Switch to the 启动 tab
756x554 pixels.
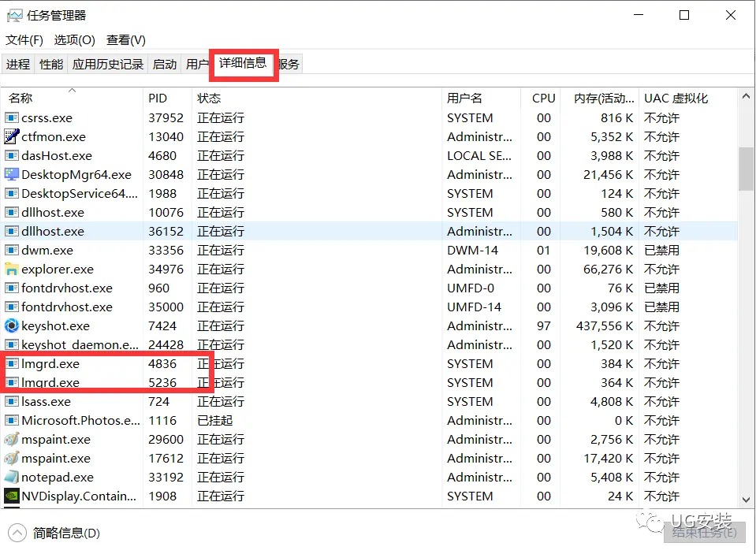(165, 64)
